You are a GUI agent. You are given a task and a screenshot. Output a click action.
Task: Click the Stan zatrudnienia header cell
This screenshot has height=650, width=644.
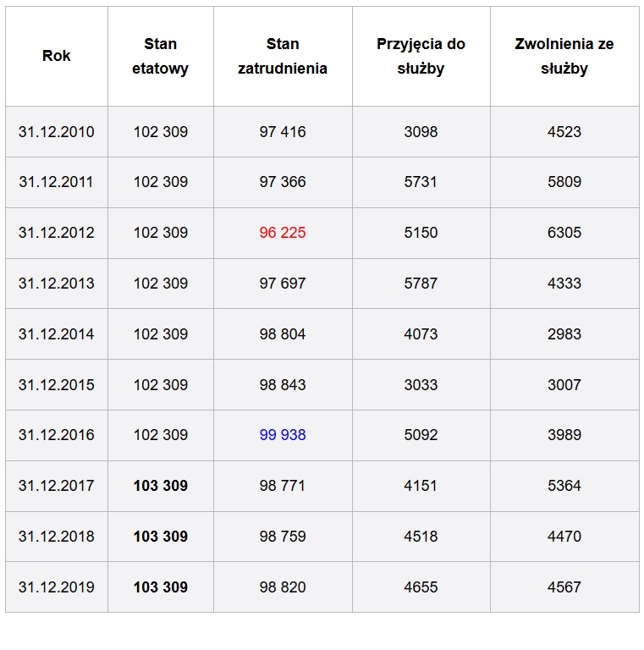(x=283, y=56)
